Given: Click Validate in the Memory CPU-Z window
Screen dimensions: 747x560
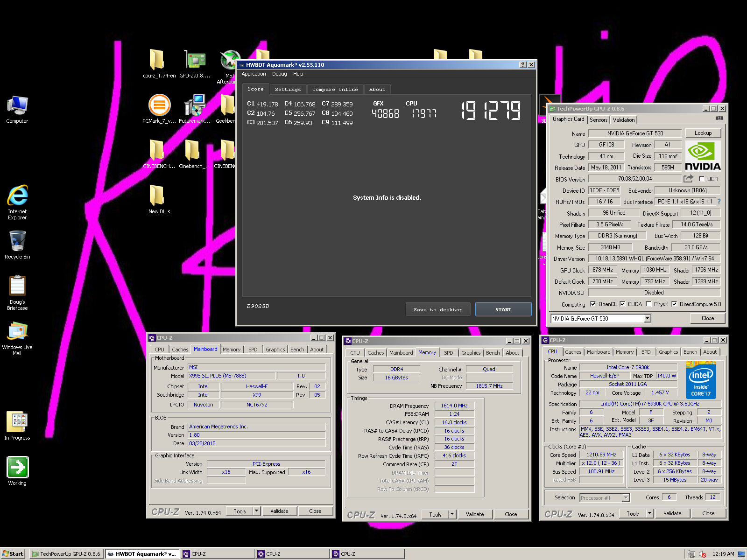Looking at the screenshot, I should pyautogui.click(x=475, y=514).
